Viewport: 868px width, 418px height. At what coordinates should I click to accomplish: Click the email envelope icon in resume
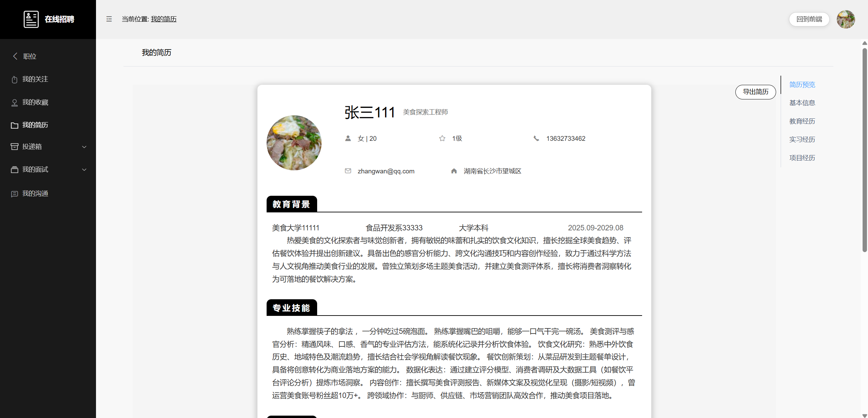pyautogui.click(x=348, y=171)
